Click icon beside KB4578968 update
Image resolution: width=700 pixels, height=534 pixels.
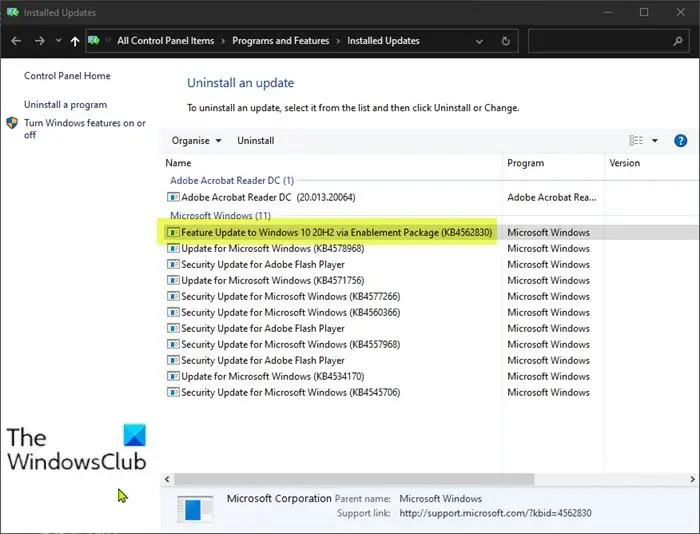click(x=173, y=248)
